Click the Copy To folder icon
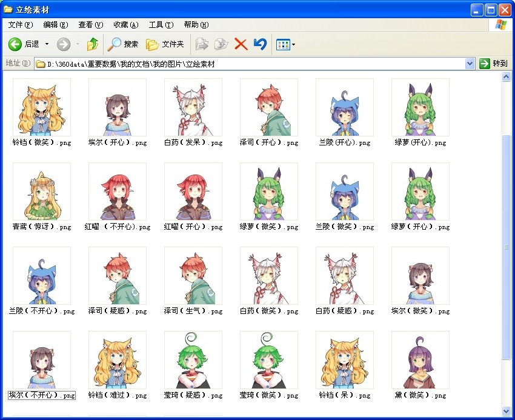The height and width of the screenshot is (420, 515). pos(221,44)
